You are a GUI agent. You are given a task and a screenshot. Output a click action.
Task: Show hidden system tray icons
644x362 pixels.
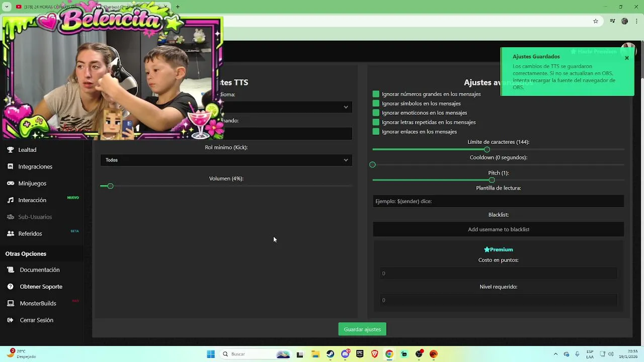pyautogui.click(x=555, y=354)
